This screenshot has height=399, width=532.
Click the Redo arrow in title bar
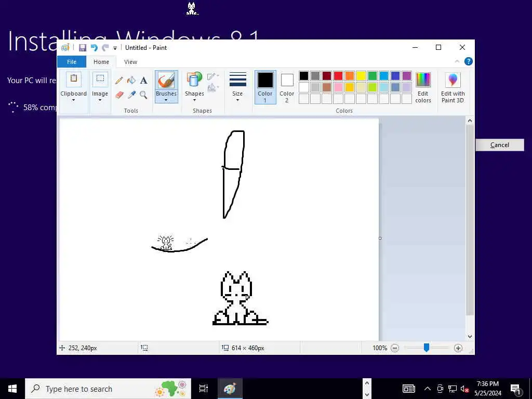point(105,48)
